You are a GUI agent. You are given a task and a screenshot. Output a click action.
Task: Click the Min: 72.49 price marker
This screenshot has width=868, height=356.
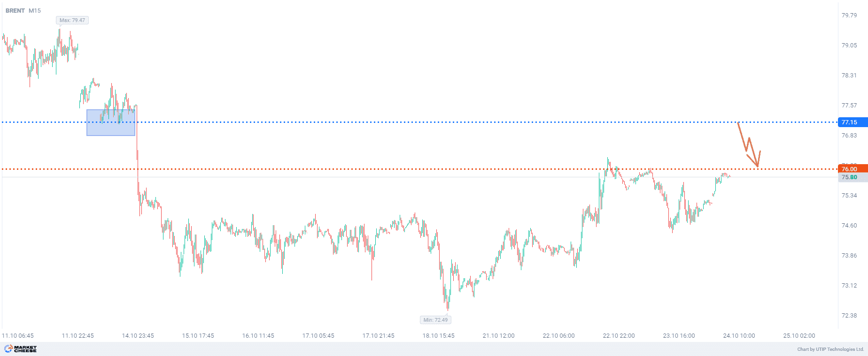[435, 320]
